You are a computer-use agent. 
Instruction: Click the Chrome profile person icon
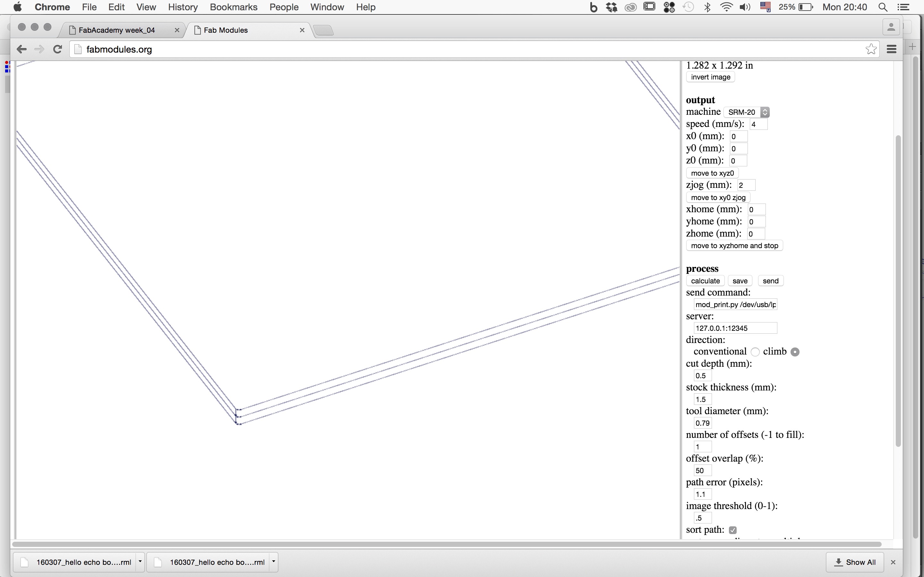pos(891,27)
